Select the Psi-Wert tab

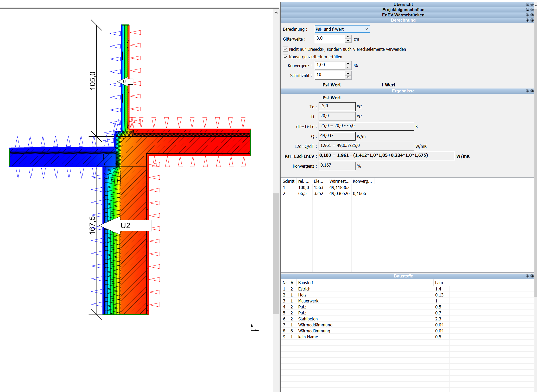click(332, 85)
